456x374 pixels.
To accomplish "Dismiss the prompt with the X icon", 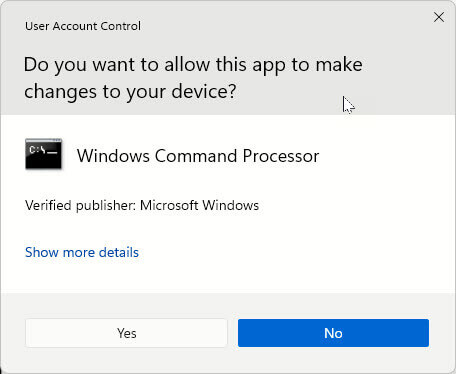I will (439, 17).
